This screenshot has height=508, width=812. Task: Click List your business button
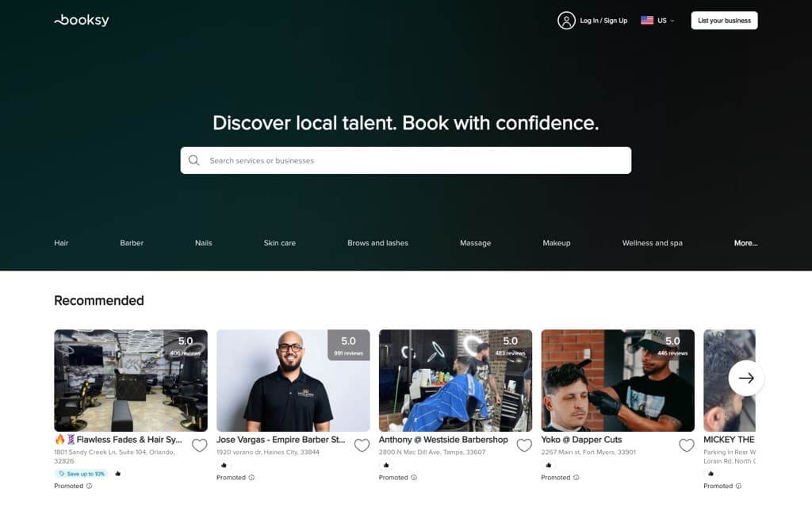724,21
